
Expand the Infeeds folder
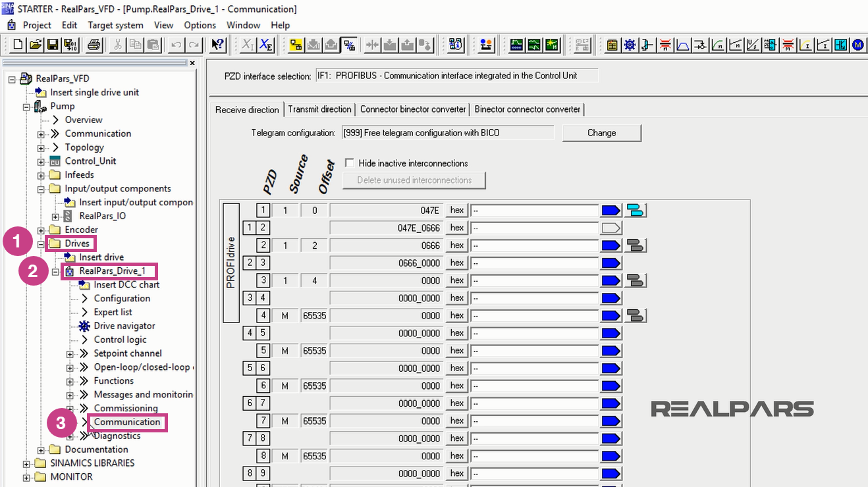41,175
